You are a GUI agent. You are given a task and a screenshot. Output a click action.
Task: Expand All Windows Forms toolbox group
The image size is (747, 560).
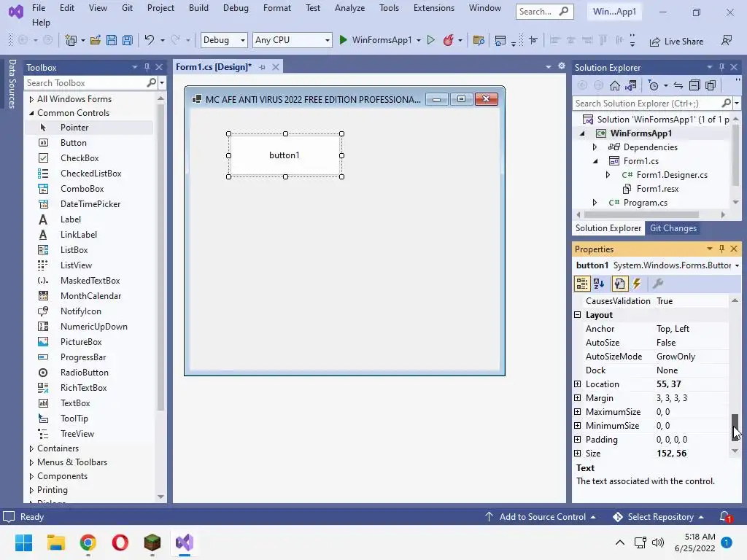[31, 99]
